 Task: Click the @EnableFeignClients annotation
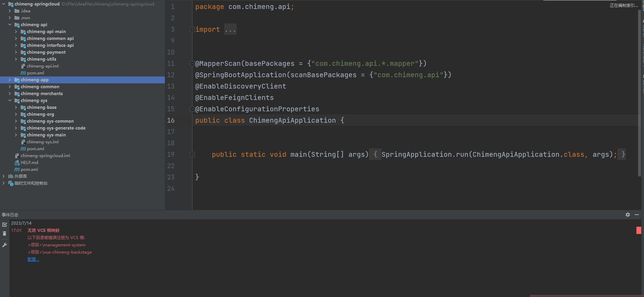235,98
